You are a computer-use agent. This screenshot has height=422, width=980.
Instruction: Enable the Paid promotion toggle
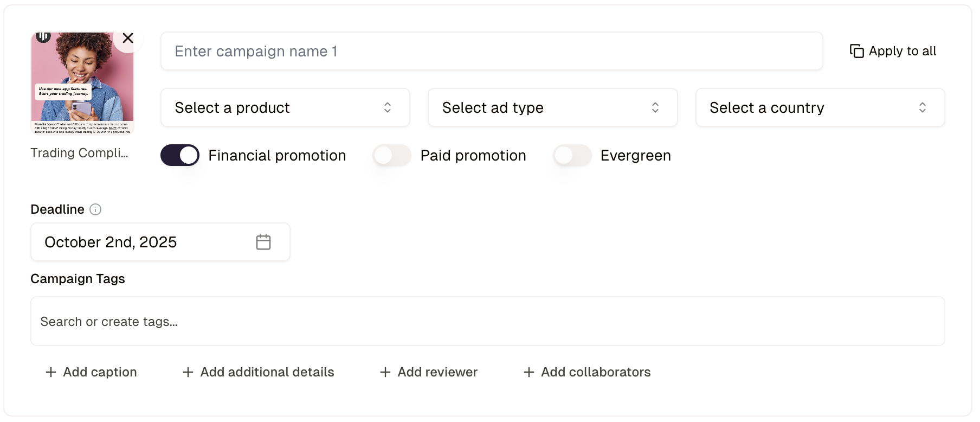(392, 156)
